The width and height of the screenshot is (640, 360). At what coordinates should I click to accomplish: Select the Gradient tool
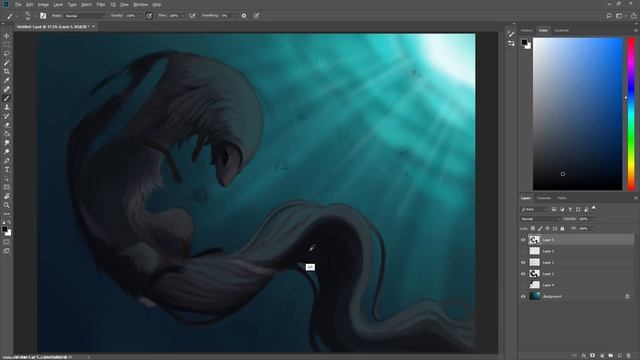click(x=7, y=134)
